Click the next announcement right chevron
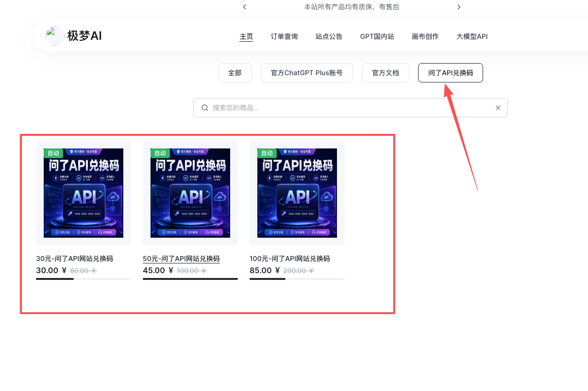The height and width of the screenshot is (391, 588). point(459,7)
